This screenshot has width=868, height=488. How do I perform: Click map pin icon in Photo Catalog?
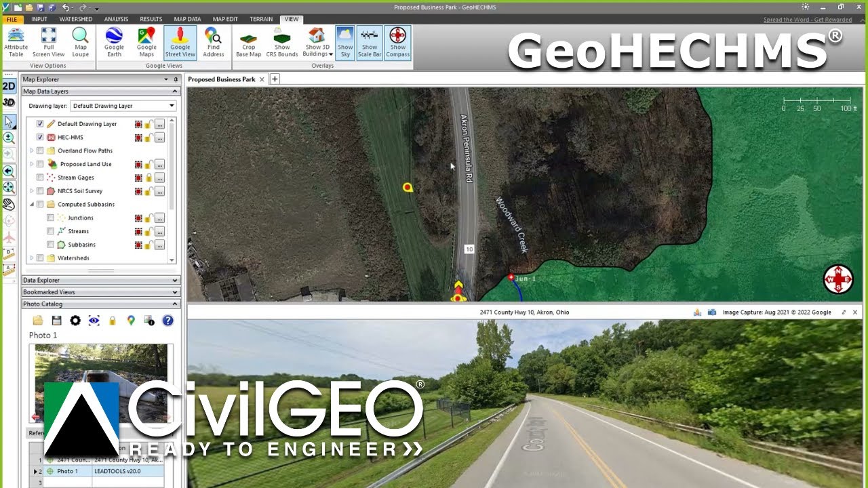click(x=131, y=321)
